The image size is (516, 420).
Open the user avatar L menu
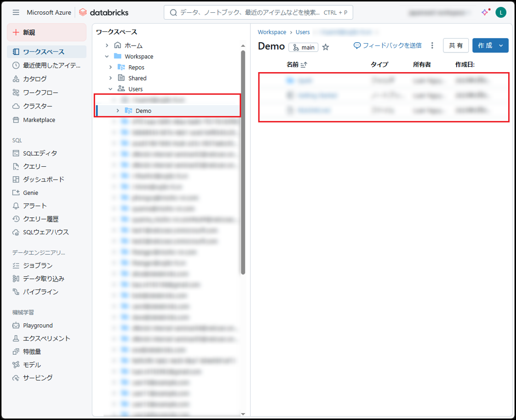pyautogui.click(x=501, y=12)
